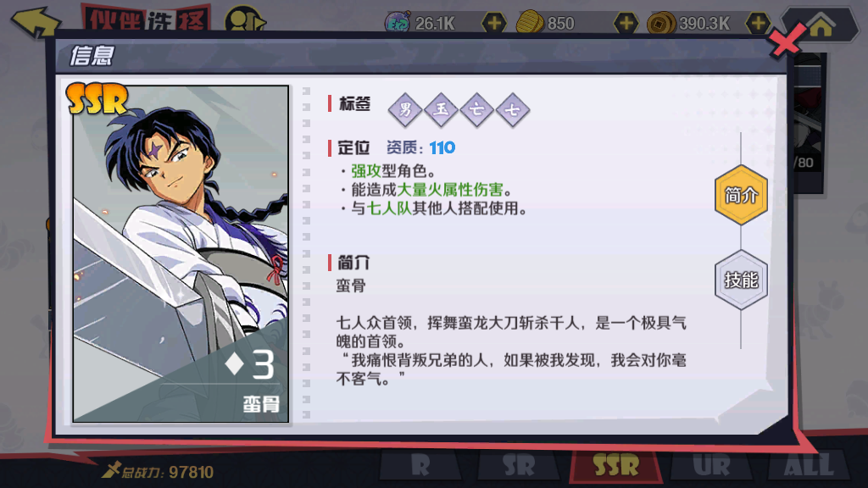Select the 玉 tag diamond
Image resolution: width=868 pixels, height=488 pixels.
[x=441, y=109]
